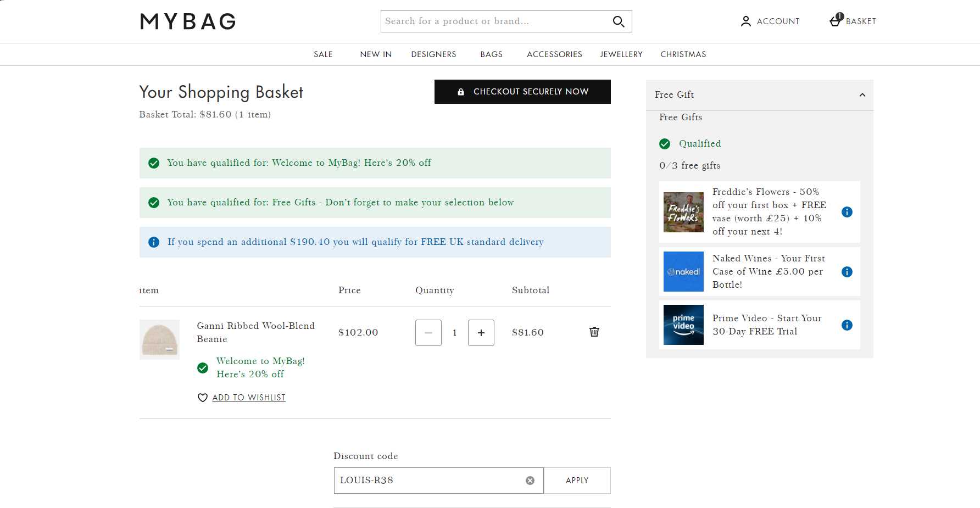Click the Basket Total text

[x=205, y=115]
